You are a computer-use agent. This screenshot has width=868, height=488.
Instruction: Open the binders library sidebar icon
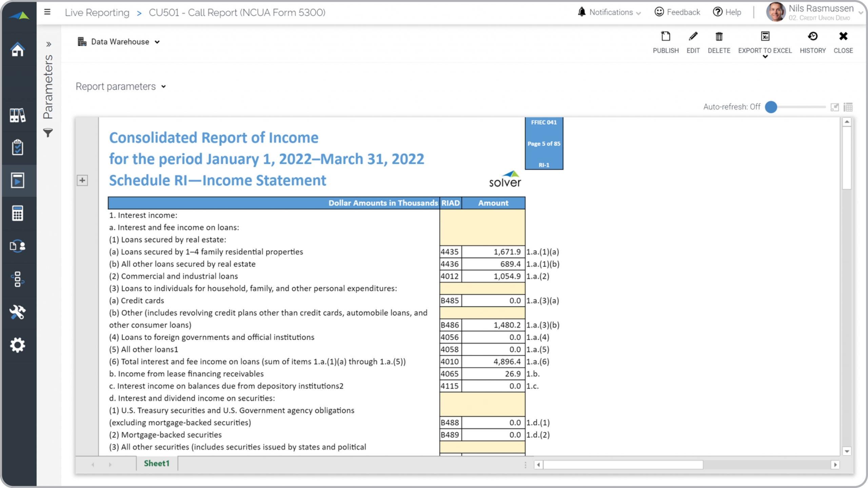click(18, 115)
